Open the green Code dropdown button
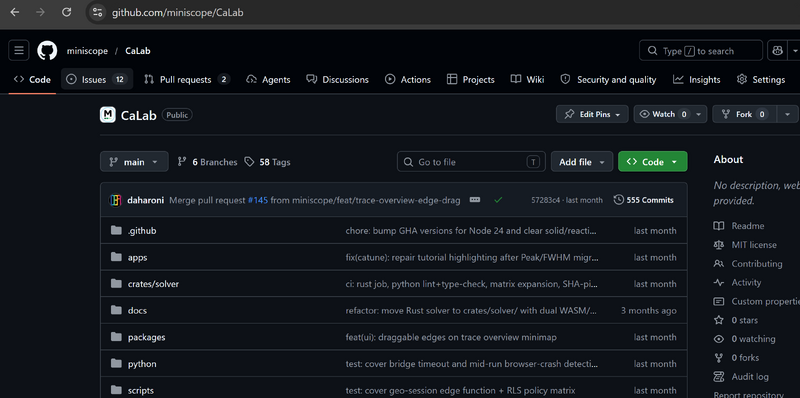 [x=653, y=162]
